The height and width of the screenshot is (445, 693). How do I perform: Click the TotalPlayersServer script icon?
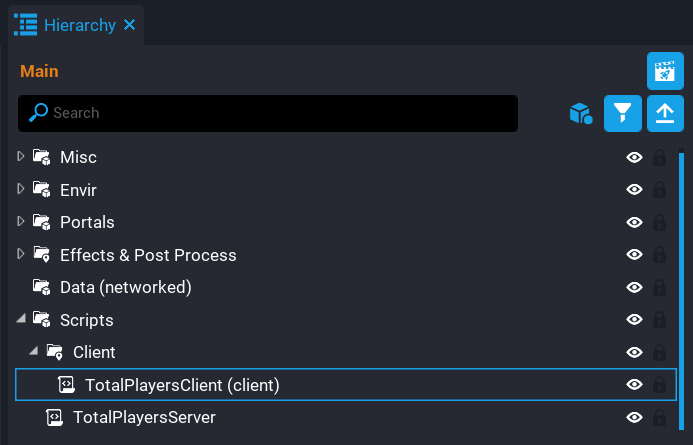[x=55, y=417]
